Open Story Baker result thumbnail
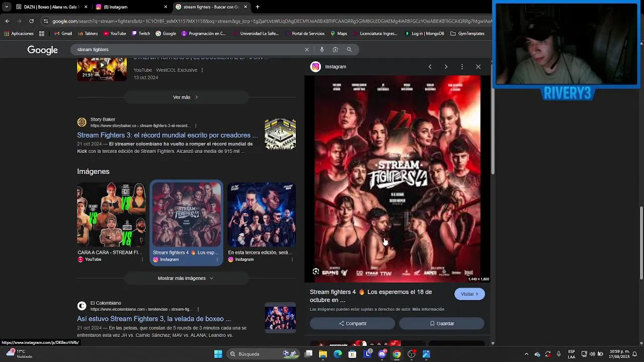644x362 pixels. click(280, 134)
